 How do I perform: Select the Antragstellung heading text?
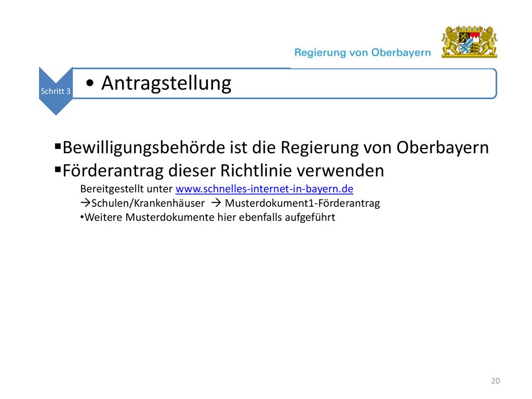click(166, 83)
